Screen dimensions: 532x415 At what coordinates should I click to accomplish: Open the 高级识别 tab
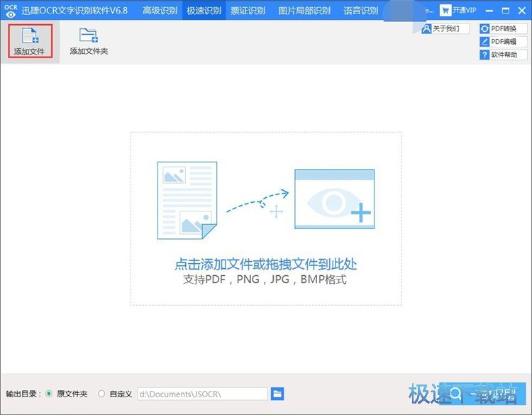(160, 11)
